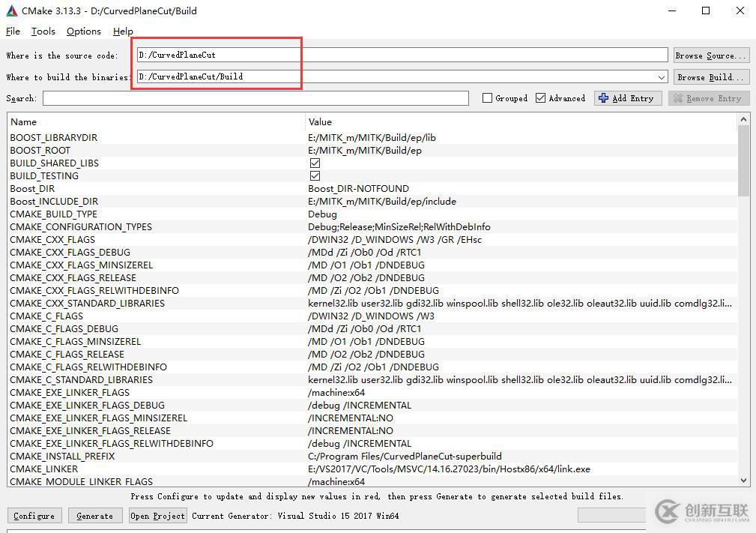Click the CMake logo icon in title bar
Screen dimensions: 756x533
[x=12, y=11]
